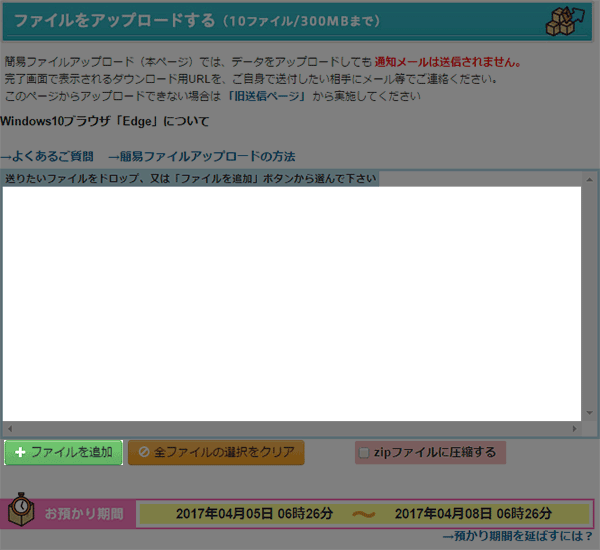The width and height of the screenshot is (600, 550).
Task: Click the boxes upload icon in header
Action: 565,21
